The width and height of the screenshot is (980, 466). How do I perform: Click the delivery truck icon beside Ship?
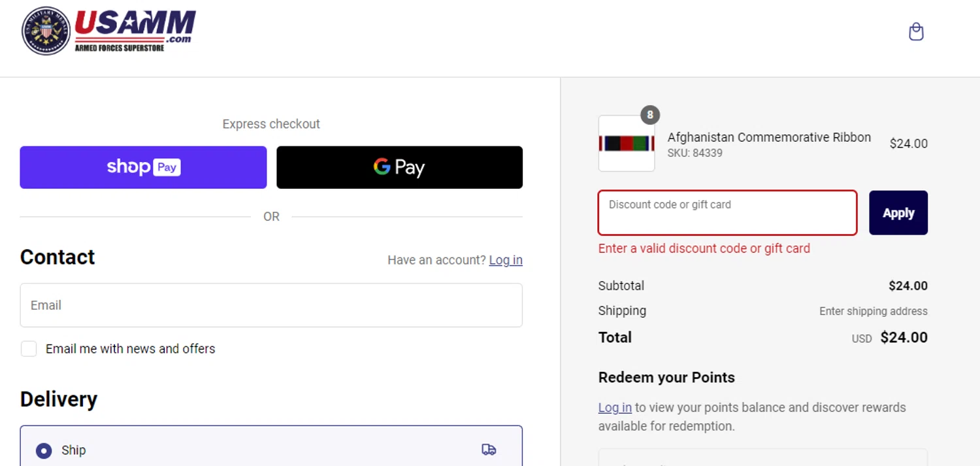[x=489, y=450]
